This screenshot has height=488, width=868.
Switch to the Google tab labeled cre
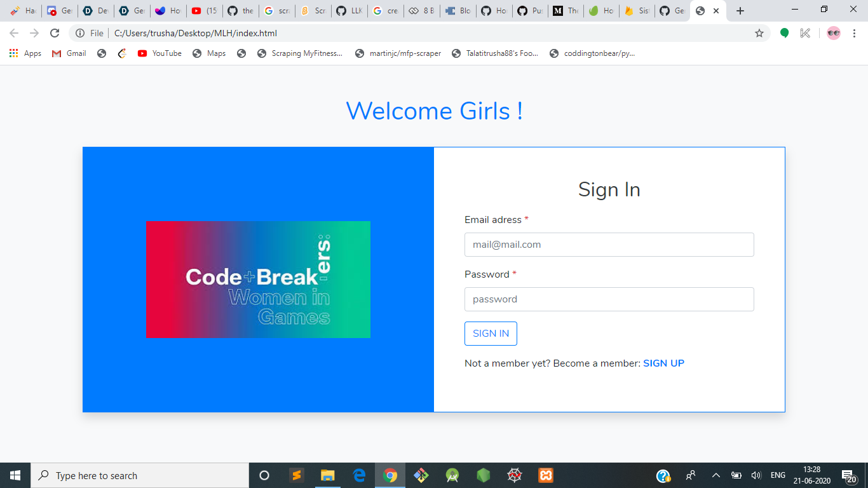(x=386, y=11)
